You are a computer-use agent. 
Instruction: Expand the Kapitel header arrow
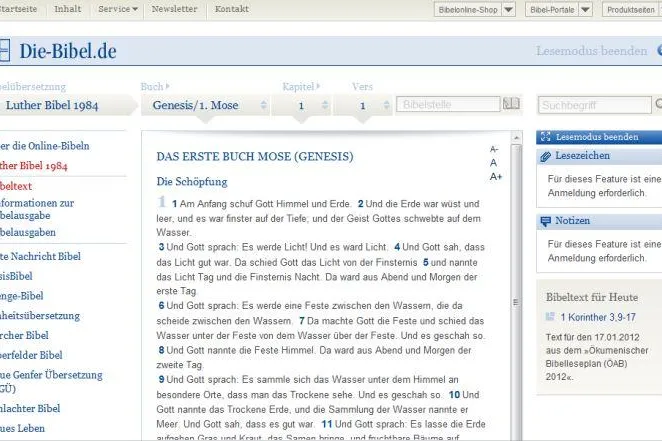tap(318, 86)
